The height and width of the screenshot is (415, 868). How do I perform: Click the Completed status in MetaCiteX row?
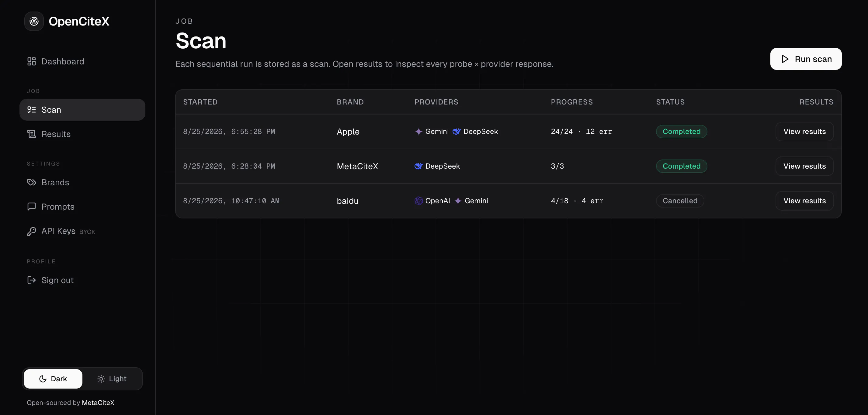681,166
